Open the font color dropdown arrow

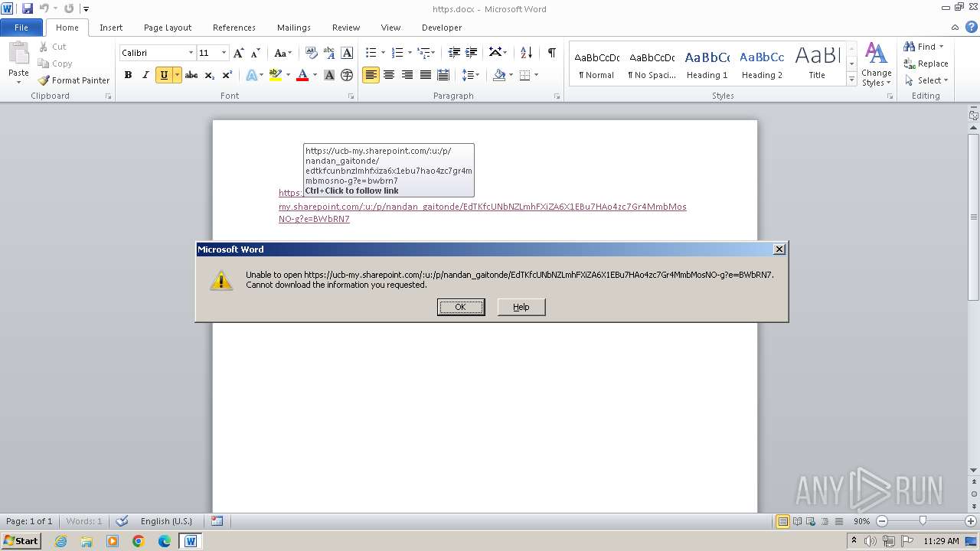click(x=315, y=75)
